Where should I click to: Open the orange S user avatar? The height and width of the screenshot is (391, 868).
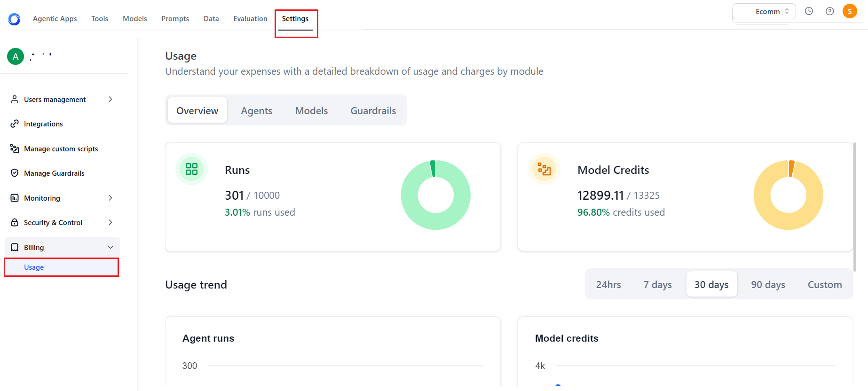pos(850,11)
